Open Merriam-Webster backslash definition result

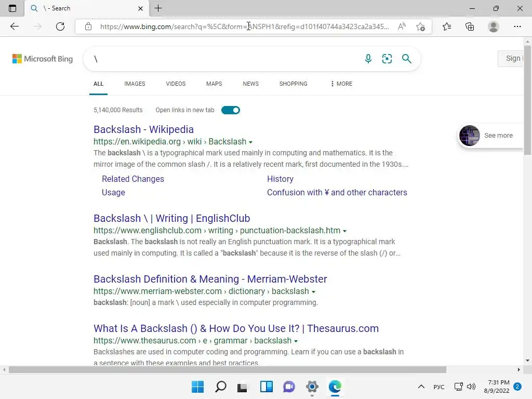point(210,279)
